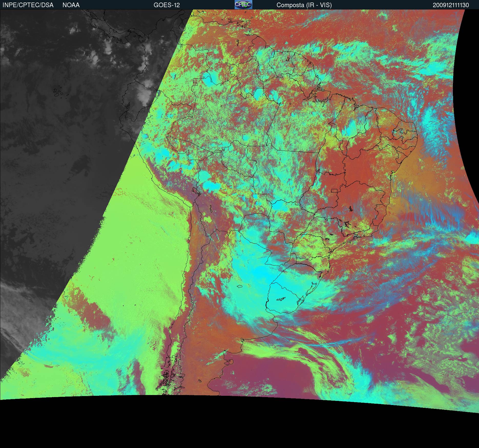Select the GOES-12 satellite label
Viewport: 479px width, 448px height.
pyautogui.click(x=167, y=5)
